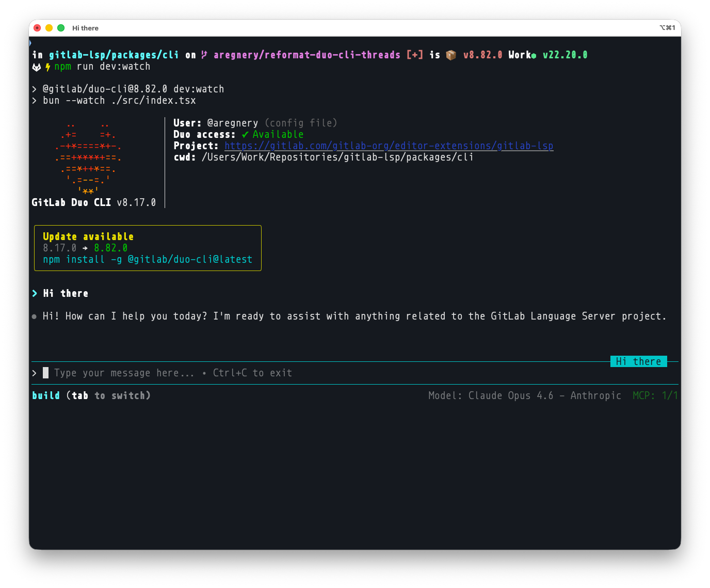Viewport: 710px width, 588px height.
Task: Click the git branch icon before the branch name
Action: click(x=203, y=54)
